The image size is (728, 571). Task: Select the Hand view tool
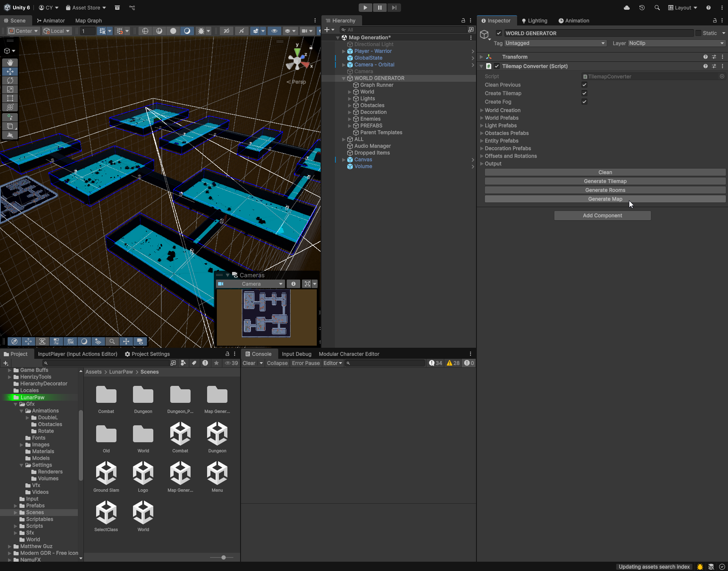point(10,63)
